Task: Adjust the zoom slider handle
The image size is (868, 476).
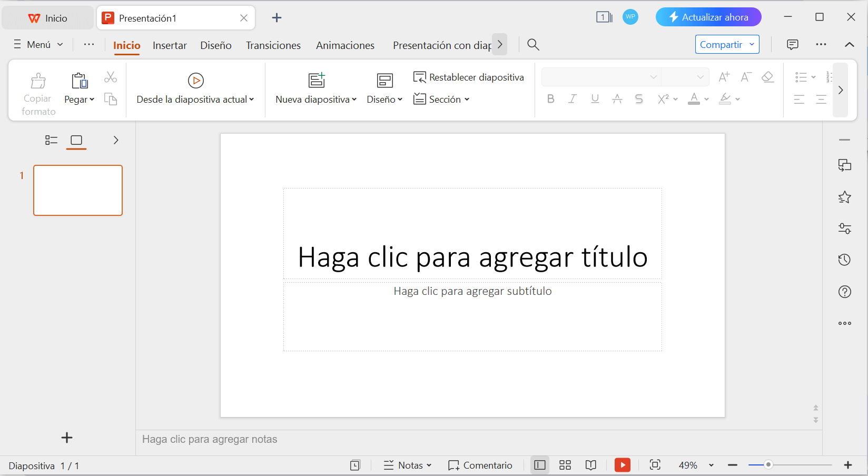Action: pos(768,464)
